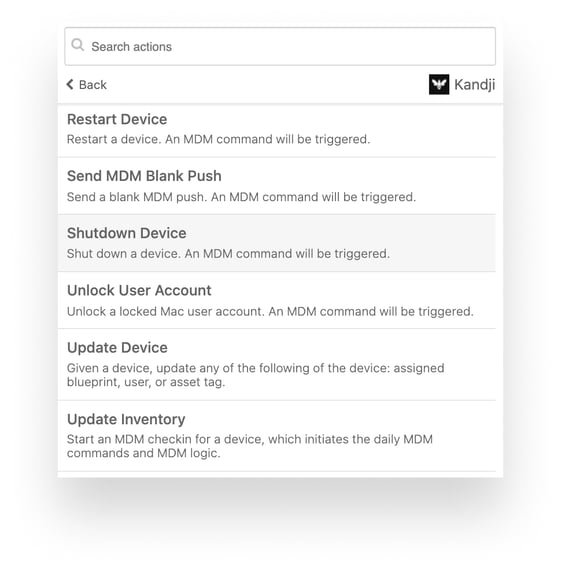Go Back to the previous list

pos(87,85)
